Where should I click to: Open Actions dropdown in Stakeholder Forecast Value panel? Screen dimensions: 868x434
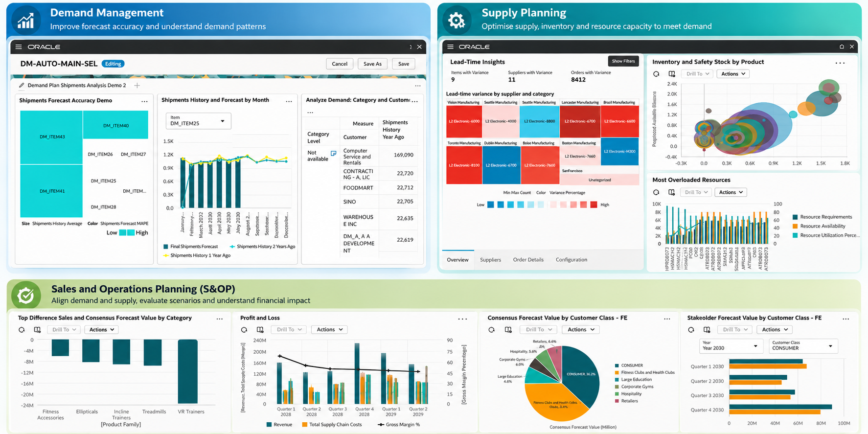click(x=774, y=330)
